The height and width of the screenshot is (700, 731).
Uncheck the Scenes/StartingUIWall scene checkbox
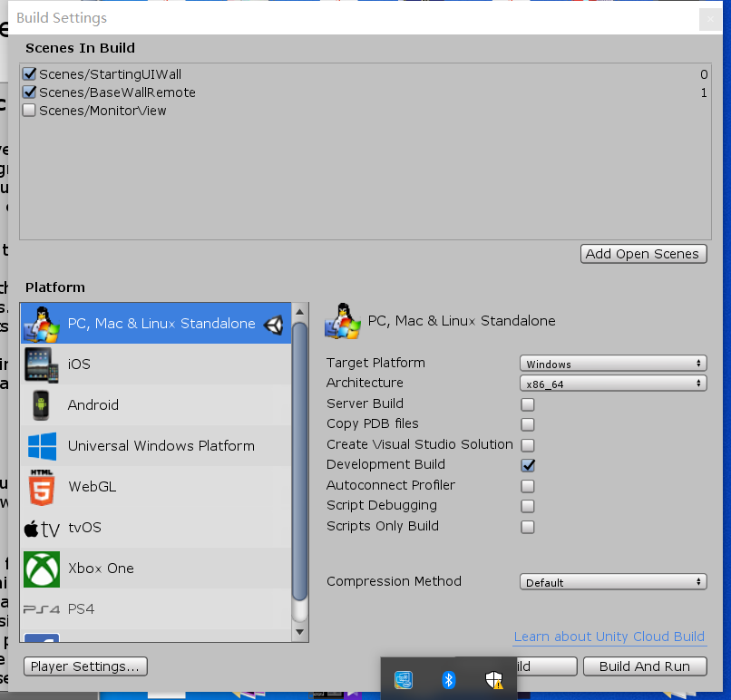tap(29, 73)
